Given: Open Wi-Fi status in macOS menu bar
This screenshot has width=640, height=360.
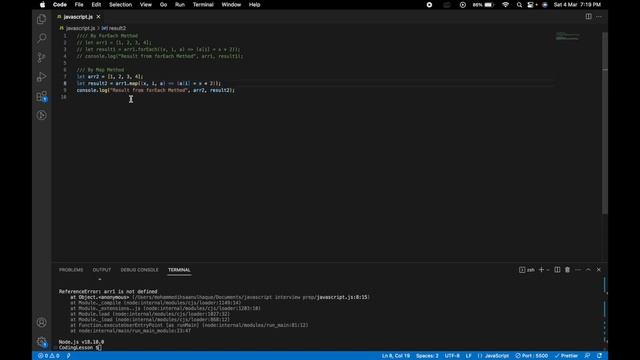Looking at the screenshot, I should [x=505, y=5].
